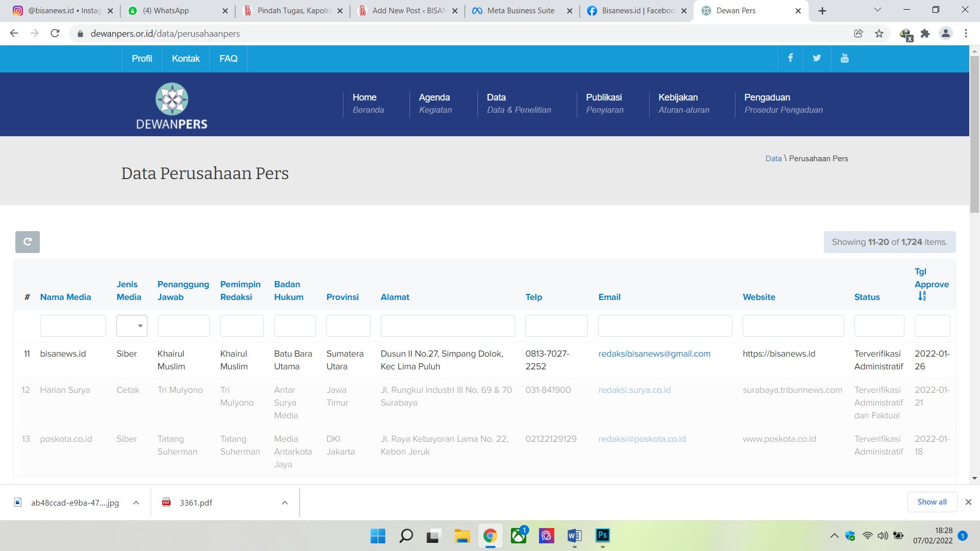Click the redaksibisanews@gmail.com email link
This screenshot has width=980, height=551.
(x=654, y=354)
